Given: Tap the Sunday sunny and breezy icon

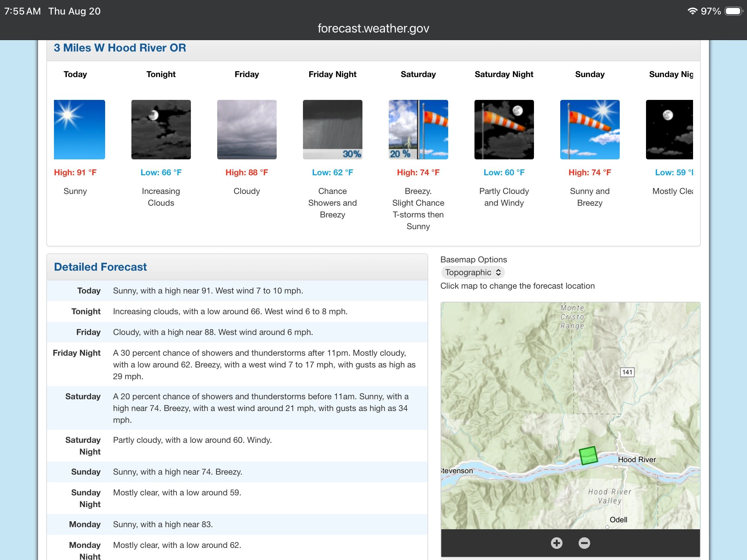Looking at the screenshot, I should point(590,130).
